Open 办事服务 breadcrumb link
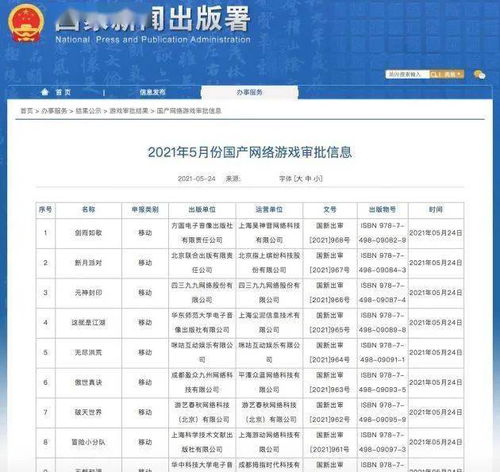Image resolution: width=500 pixels, height=472 pixels. (x=54, y=111)
